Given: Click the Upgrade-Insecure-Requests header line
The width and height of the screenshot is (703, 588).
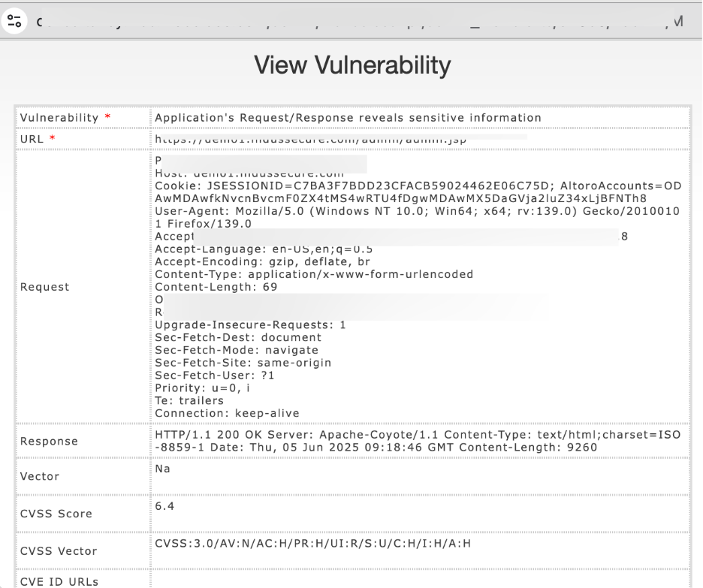Looking at the screenshot, I should click(x=250, y=325).
